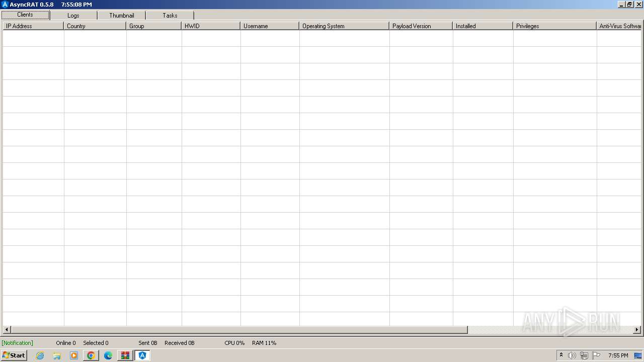Restore down the AsyncRAT window
Screen dimensions: 644x362
pyautogui.click(x=629, y=5)
